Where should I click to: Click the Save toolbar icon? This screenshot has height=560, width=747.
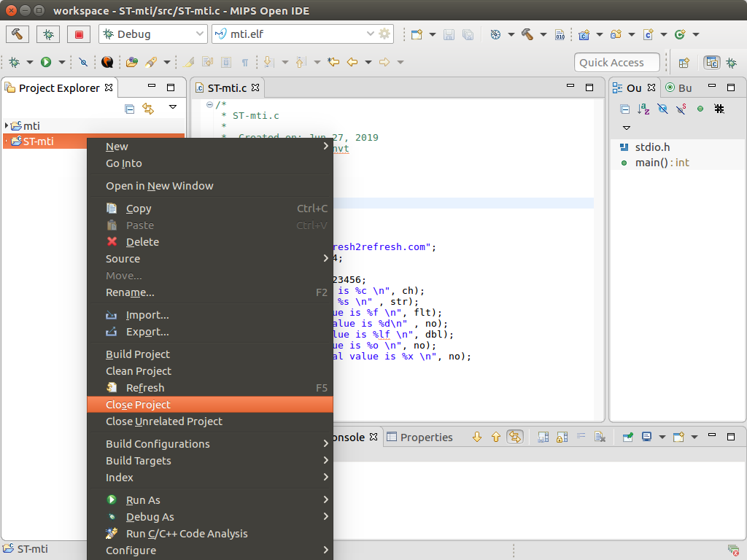(x=449, y=34)
